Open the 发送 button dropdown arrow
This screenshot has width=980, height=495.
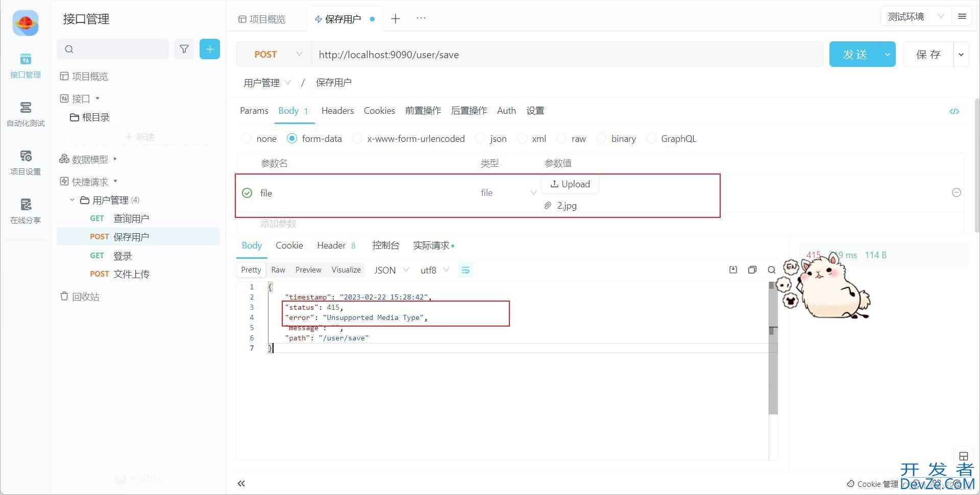888,54
